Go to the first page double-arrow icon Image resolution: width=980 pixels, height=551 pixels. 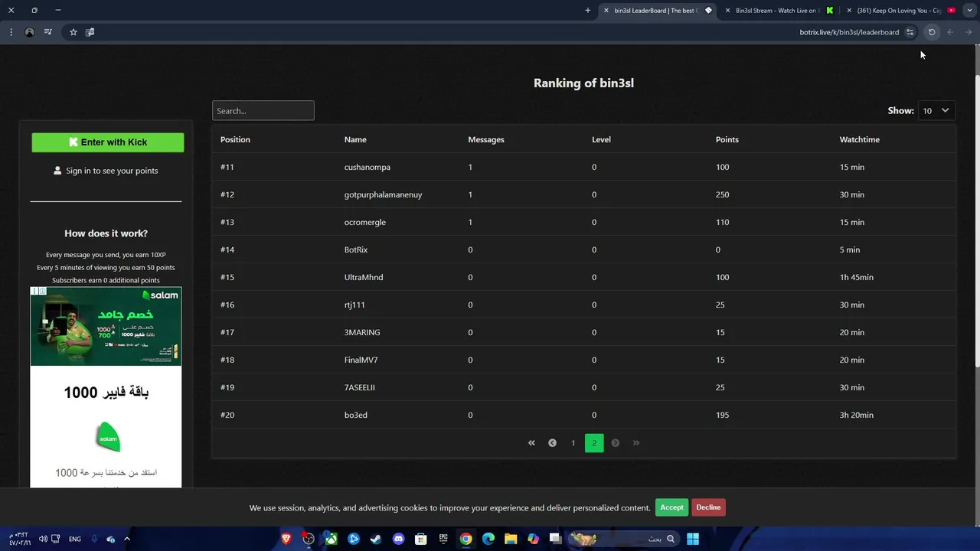coord(531,443)
